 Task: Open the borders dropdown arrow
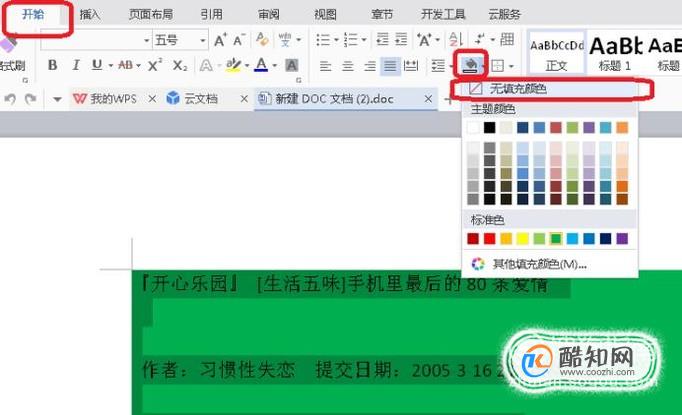click(511, 67)
